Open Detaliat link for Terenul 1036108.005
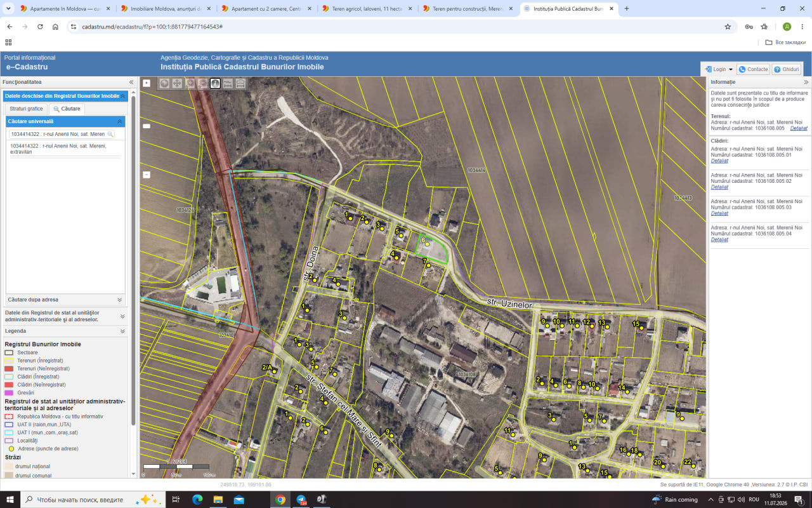The width and height of the screenshot is (812, 508). 799,128
